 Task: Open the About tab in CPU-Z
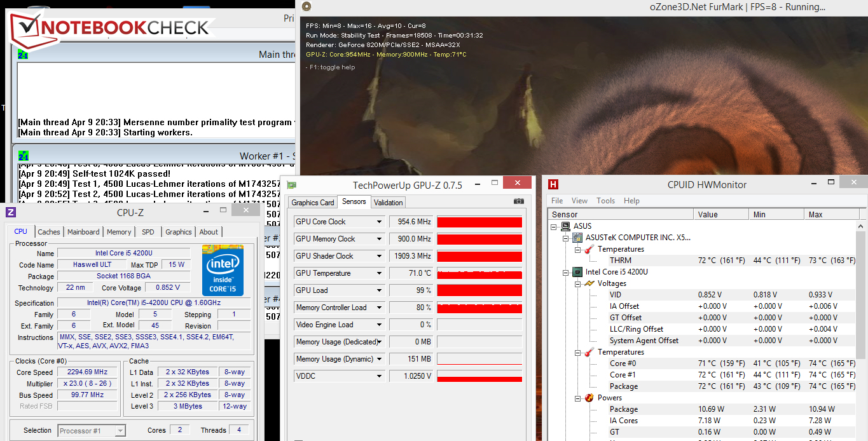tap(209, 232)
